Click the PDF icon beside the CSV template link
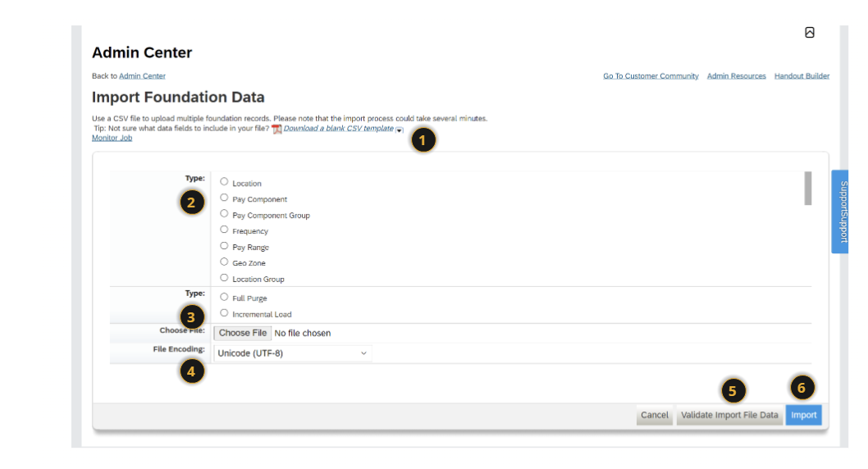 click(276, 129)
